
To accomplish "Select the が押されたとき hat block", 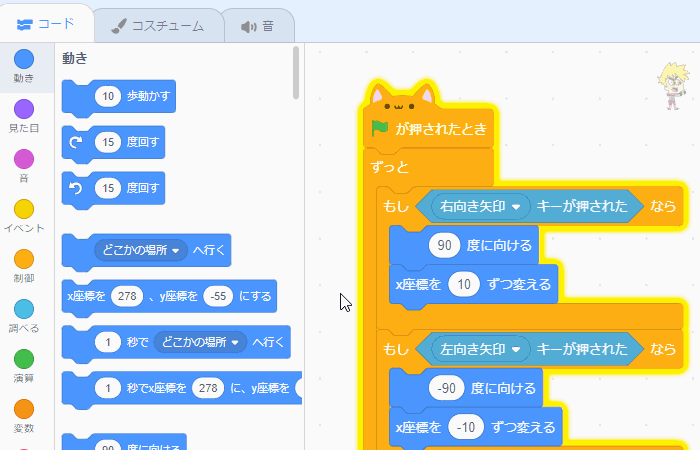I will coord(429,129).
